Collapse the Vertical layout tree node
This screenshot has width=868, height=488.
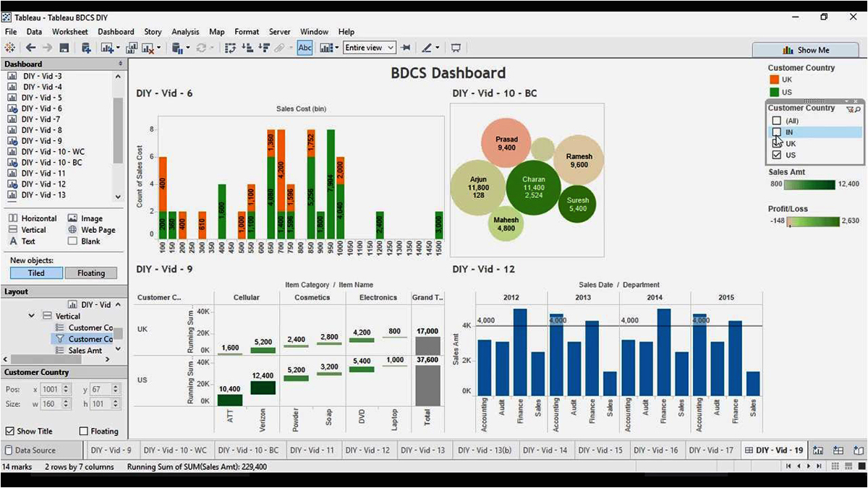point(31,316)
